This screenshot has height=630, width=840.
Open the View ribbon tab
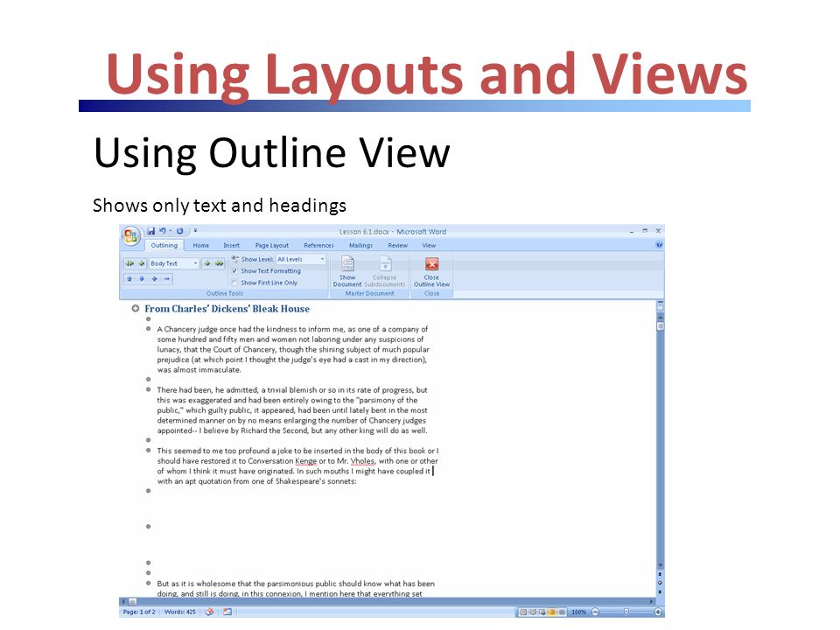[x=429, y=245]
